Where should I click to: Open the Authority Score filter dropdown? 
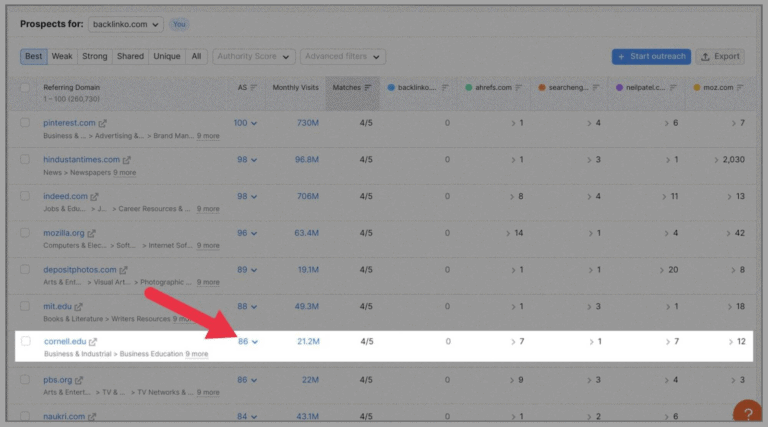click(254, 56)
